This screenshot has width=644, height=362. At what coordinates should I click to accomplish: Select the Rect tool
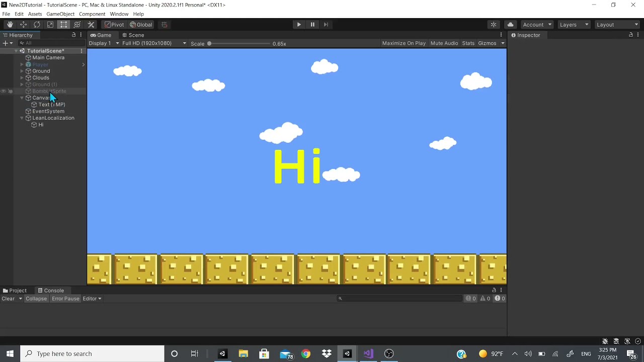point(64,25)
